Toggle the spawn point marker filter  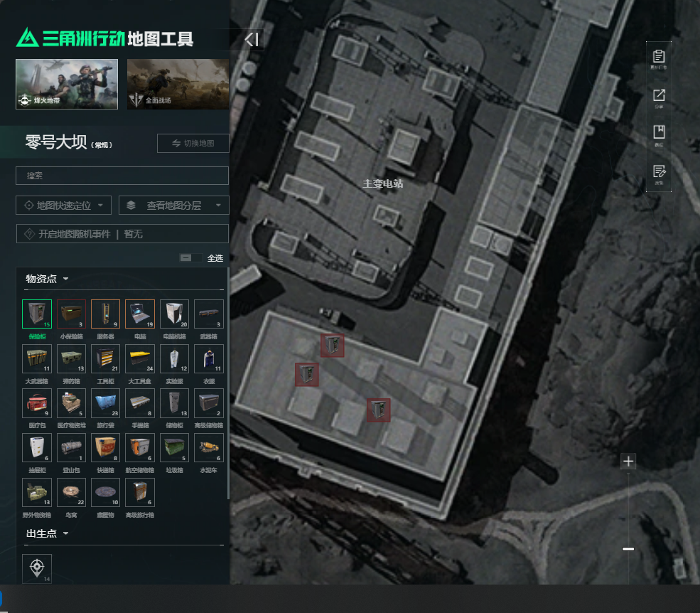tap(37, 568)
